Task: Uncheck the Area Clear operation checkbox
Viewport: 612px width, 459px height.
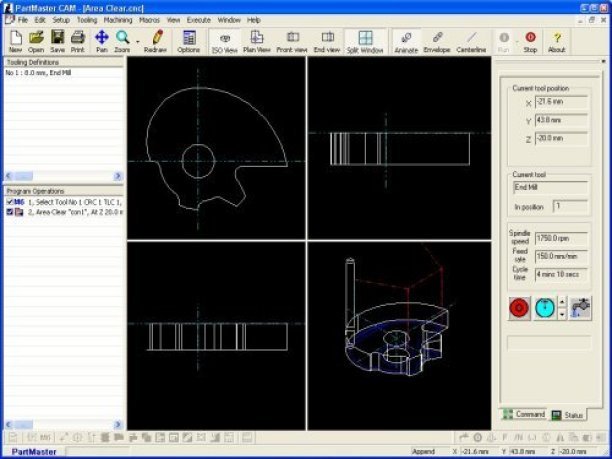Action: point(10,212)
